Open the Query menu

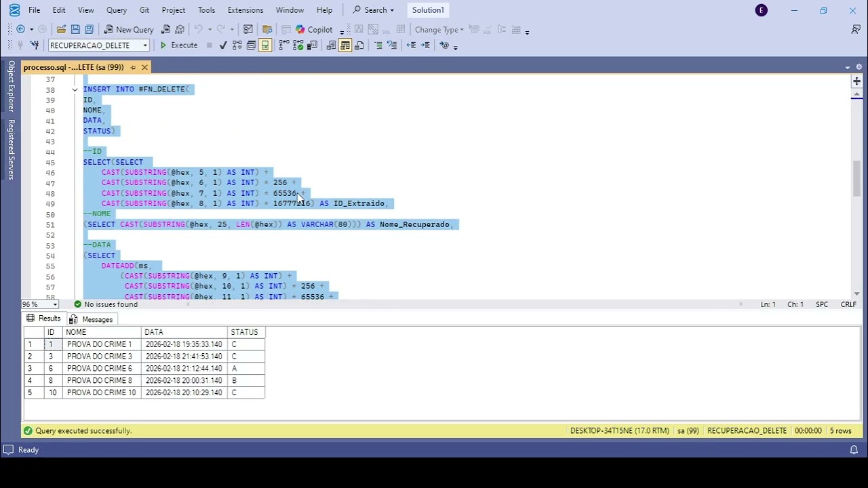click(x=117, y=10)
